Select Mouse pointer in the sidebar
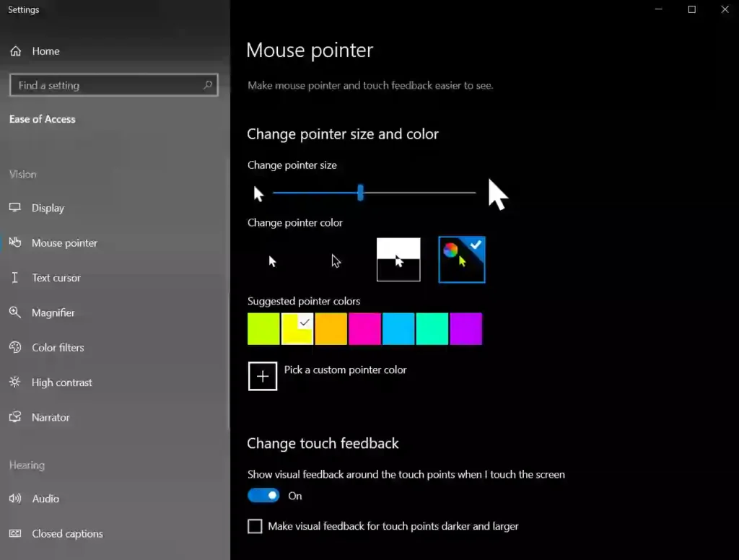 (63, 243)
